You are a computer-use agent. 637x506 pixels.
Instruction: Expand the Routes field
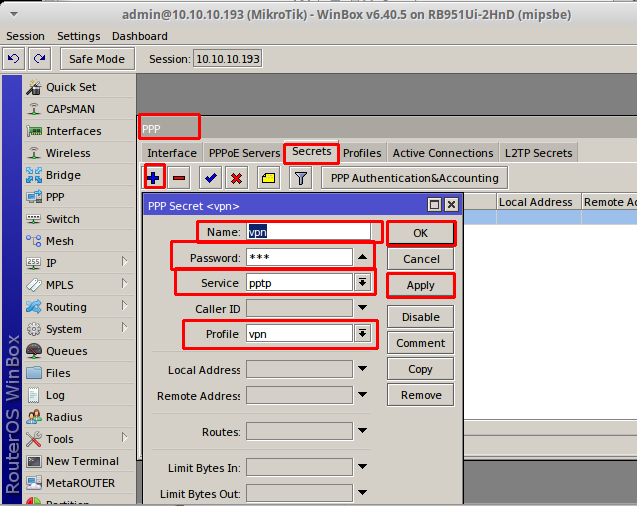[x=362, y=430]
